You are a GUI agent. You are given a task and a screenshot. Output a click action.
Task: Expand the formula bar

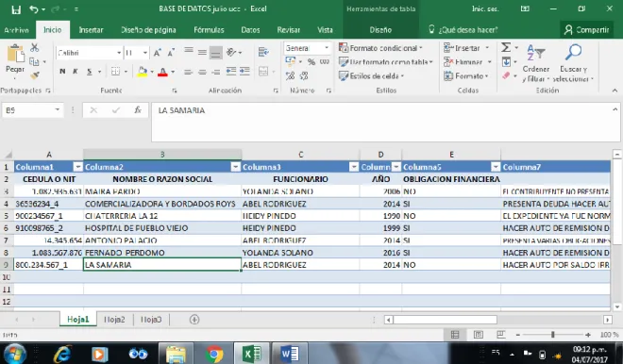[x=615, y=109]
